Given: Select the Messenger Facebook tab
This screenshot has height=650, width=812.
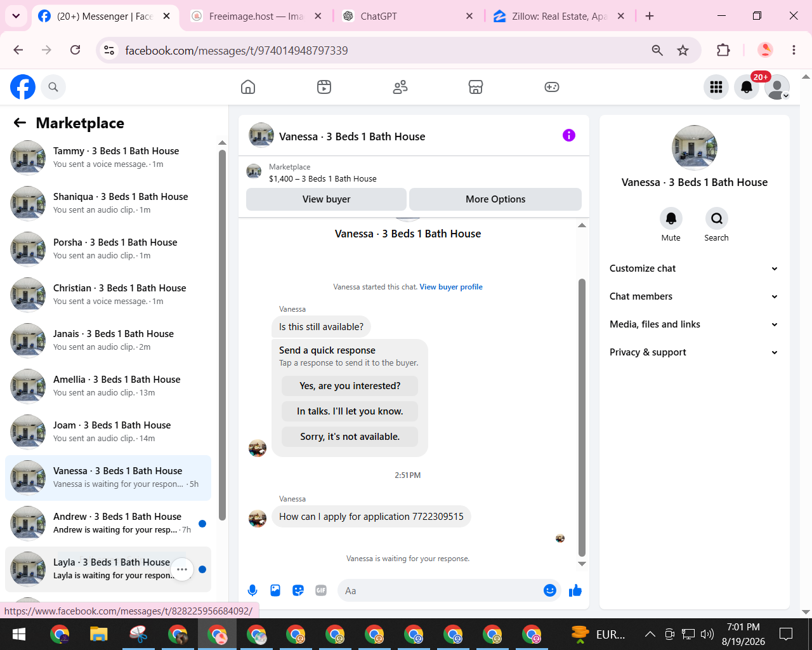Looking at the screenshot, I should 105,17.
